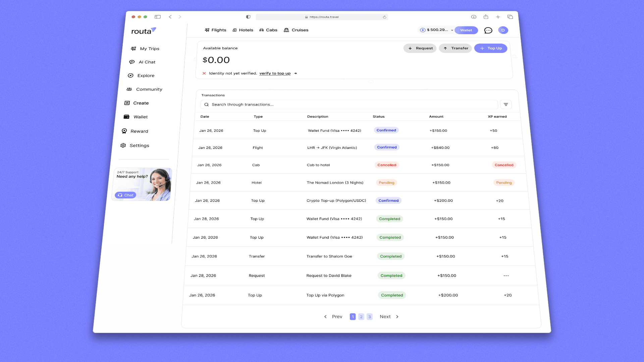The image size is (644, 362).
Task: Click Prev page in pagination
Action: (x=333, y=317)
